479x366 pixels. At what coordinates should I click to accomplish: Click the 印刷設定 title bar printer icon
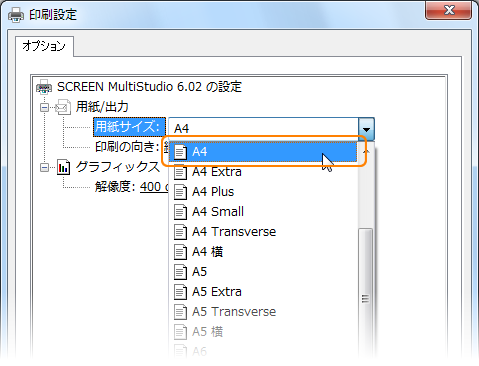pos(16,15)
